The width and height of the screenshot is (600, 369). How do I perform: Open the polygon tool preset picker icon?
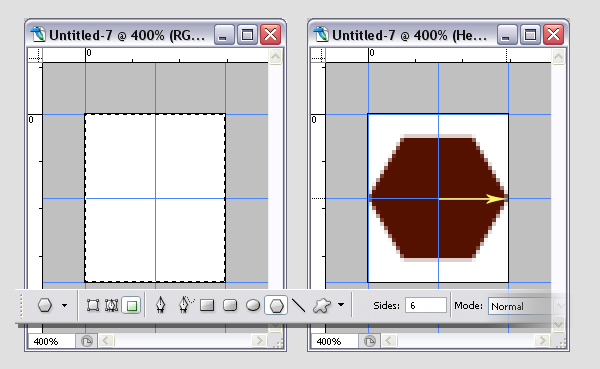coord(45,305)
